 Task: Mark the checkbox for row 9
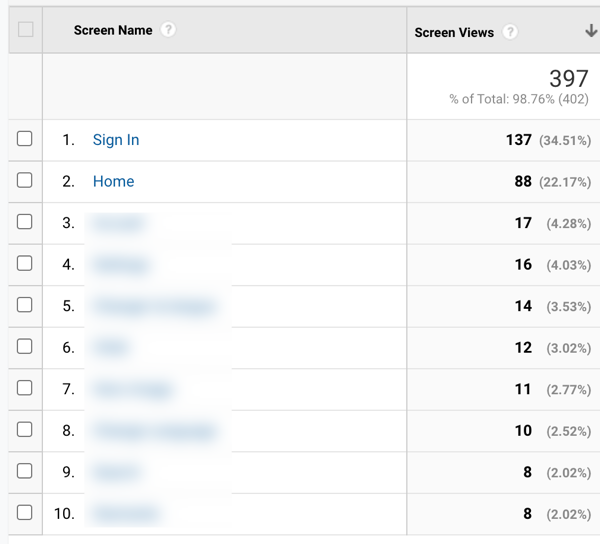pyautogui.click(x=24, y=471)
